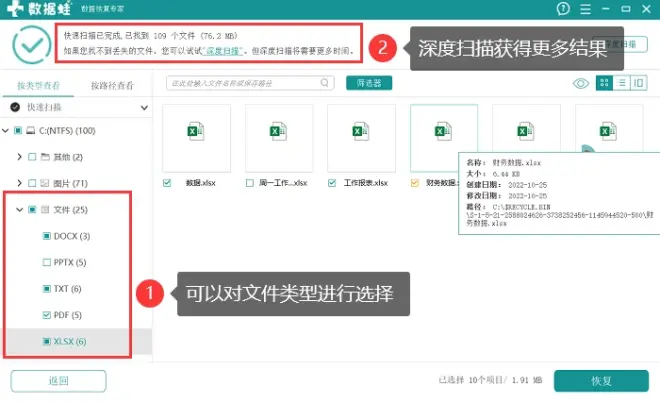Select PPTX (5) in type tree
660x403 pixels.
click(70, 262)
